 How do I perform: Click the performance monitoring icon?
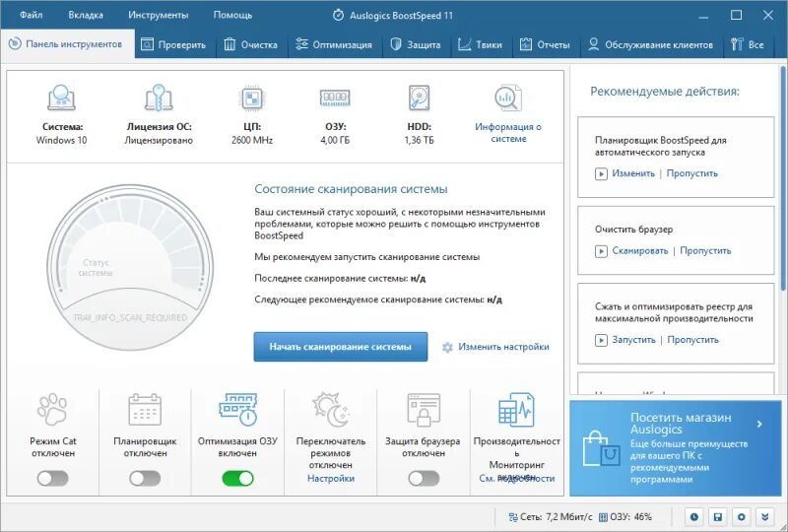pos(516,409)
